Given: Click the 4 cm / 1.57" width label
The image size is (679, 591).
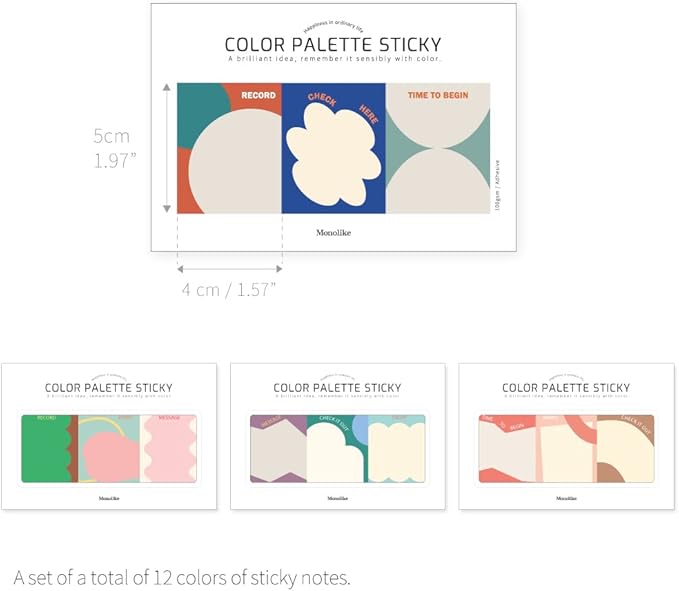Looking at the screenshot, I should [x=228, y=289].
